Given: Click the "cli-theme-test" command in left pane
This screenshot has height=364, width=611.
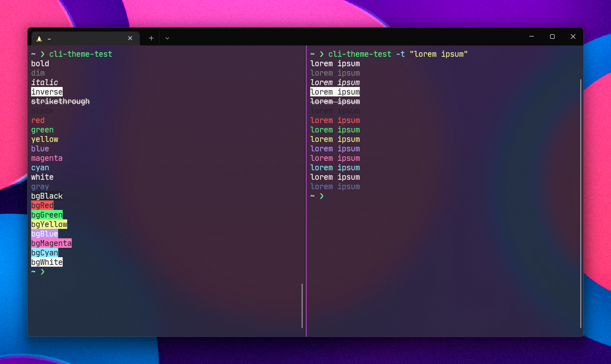Looking at the screenshot, I should point(81,54).
